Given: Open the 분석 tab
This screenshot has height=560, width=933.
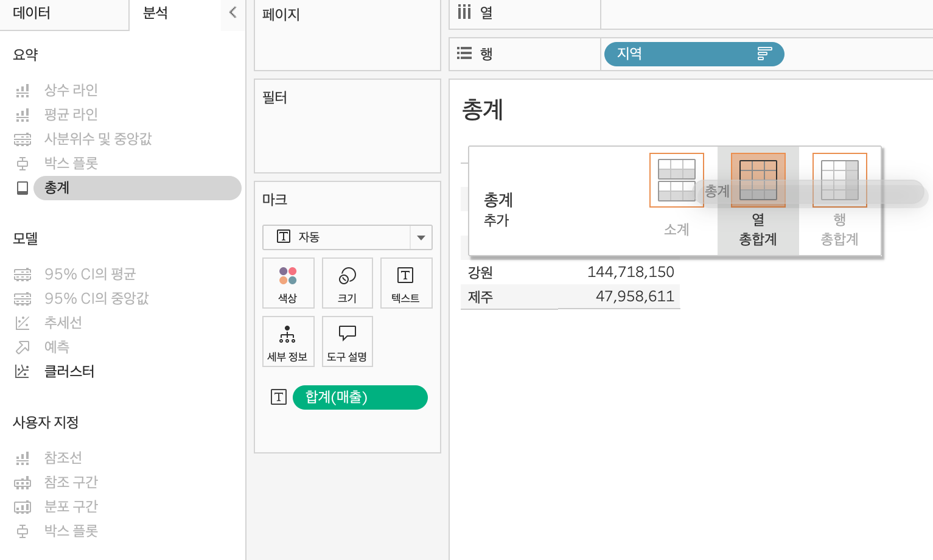Looking at the screenshot, I should coord(155,13).
